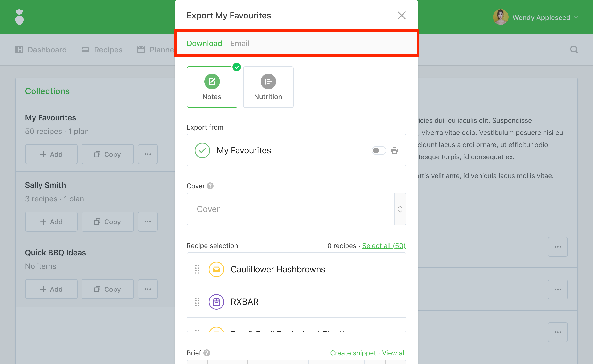This screenshot has width=593, height=364.
Task: Click the Brief help question mark icon
Action: click(207, 353)
